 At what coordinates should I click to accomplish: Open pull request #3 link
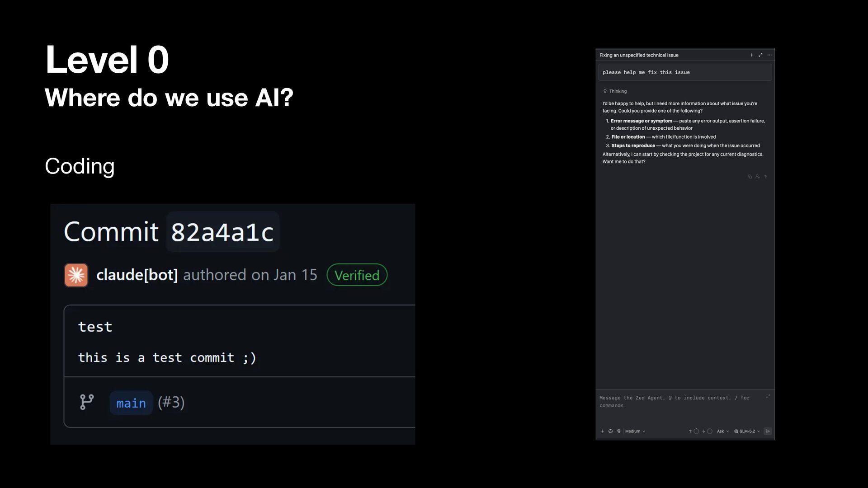(171, 403)
